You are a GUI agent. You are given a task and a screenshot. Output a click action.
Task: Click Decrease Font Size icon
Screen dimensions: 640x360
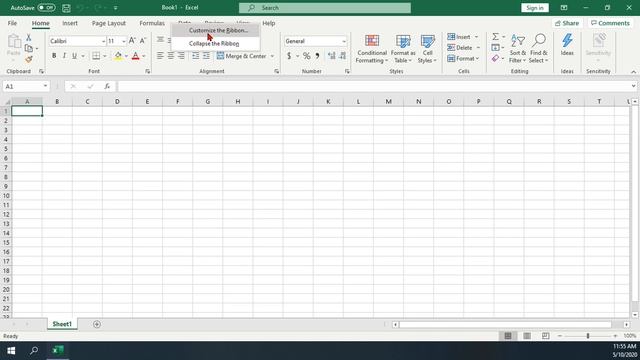tap(142, 41)
